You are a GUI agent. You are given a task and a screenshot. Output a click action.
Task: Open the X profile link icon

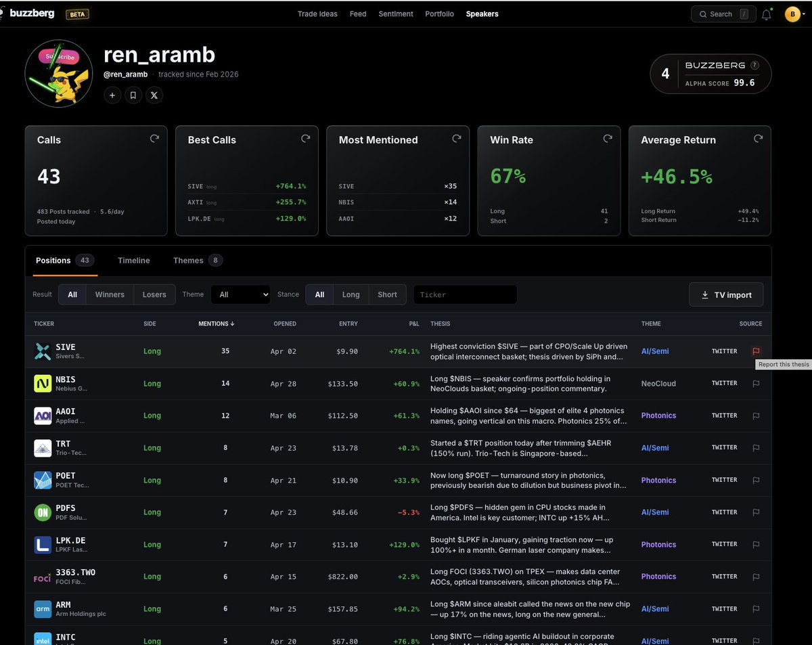154,95
